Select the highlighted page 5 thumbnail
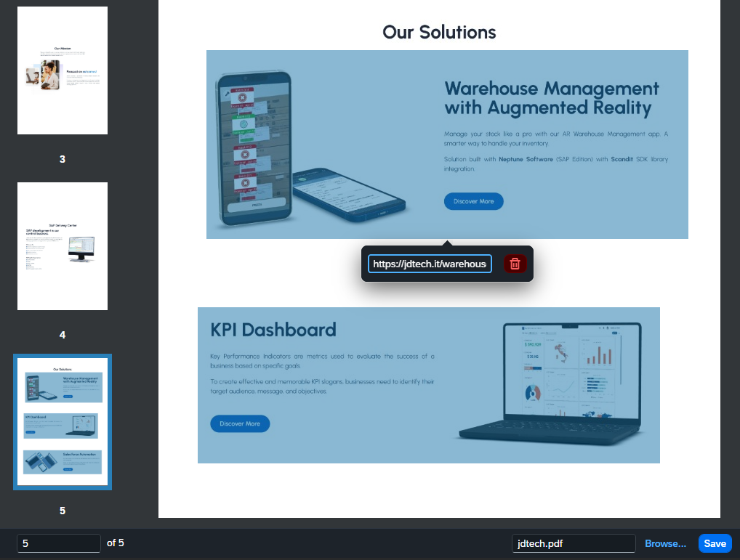 pyautogui.click(x=63, y=422)
